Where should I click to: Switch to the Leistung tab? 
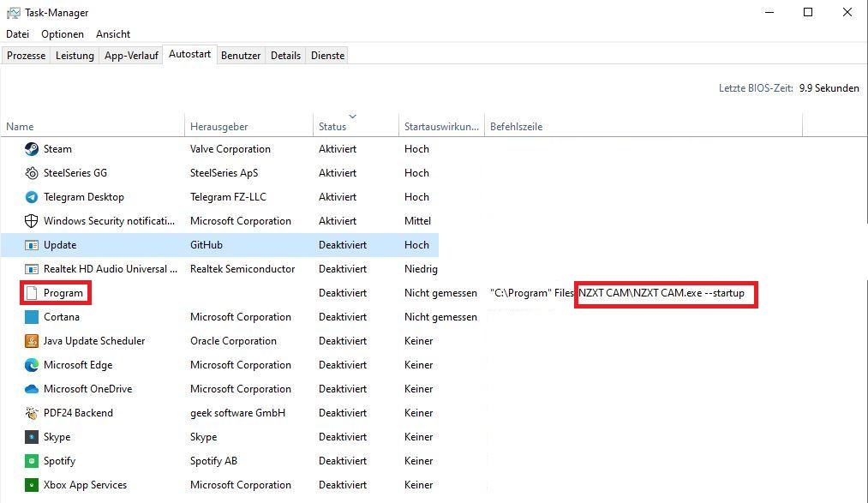75,56
